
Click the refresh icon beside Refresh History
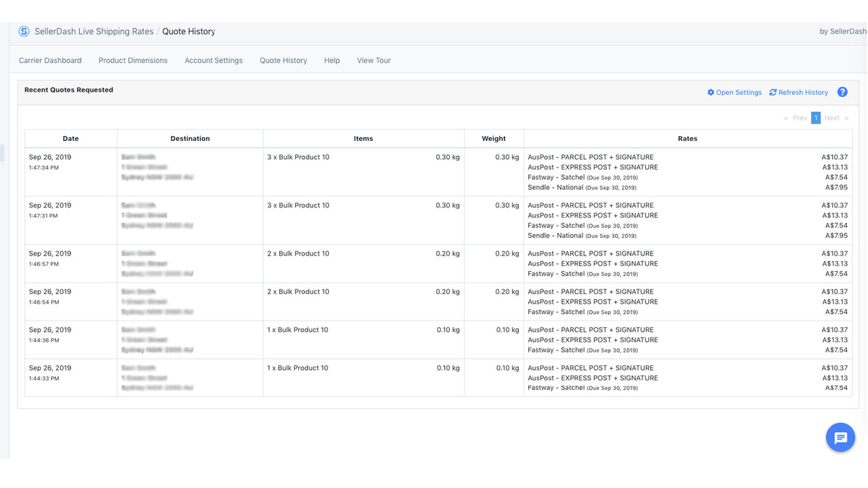pyautogui.click(x=772, y=92)
